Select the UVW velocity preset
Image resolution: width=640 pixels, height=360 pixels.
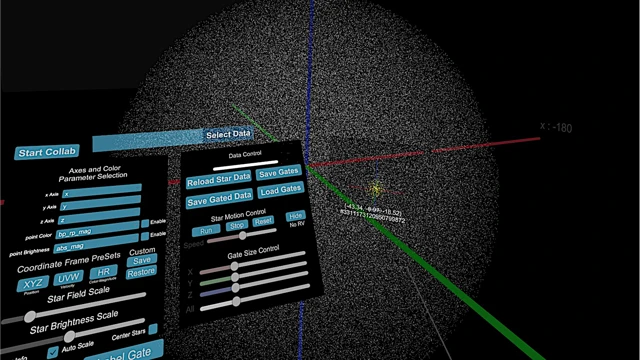(68, 278)
